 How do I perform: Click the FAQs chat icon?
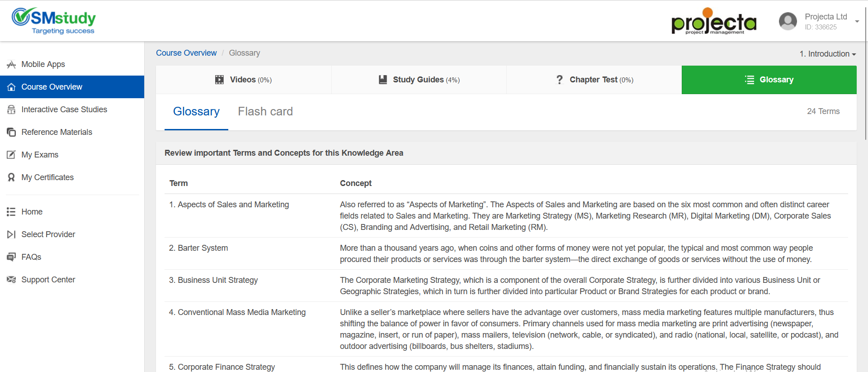point(11,257)
